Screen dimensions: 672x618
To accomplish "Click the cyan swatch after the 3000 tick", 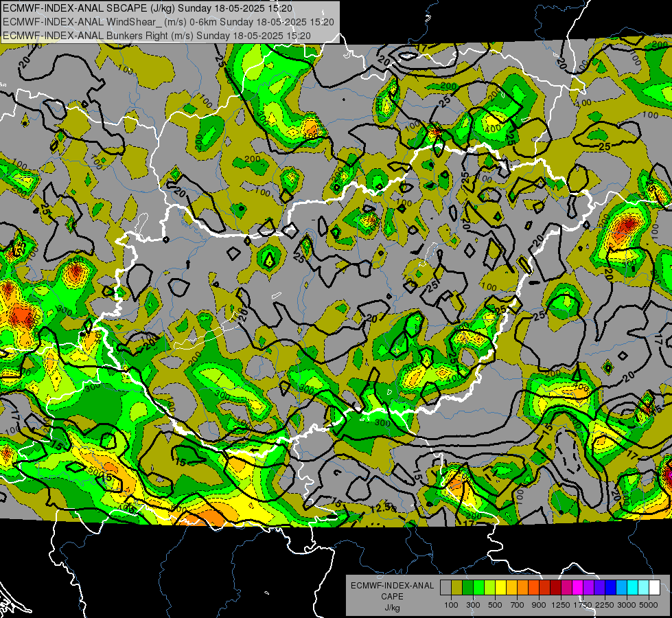I will click(x=633, y=588).
